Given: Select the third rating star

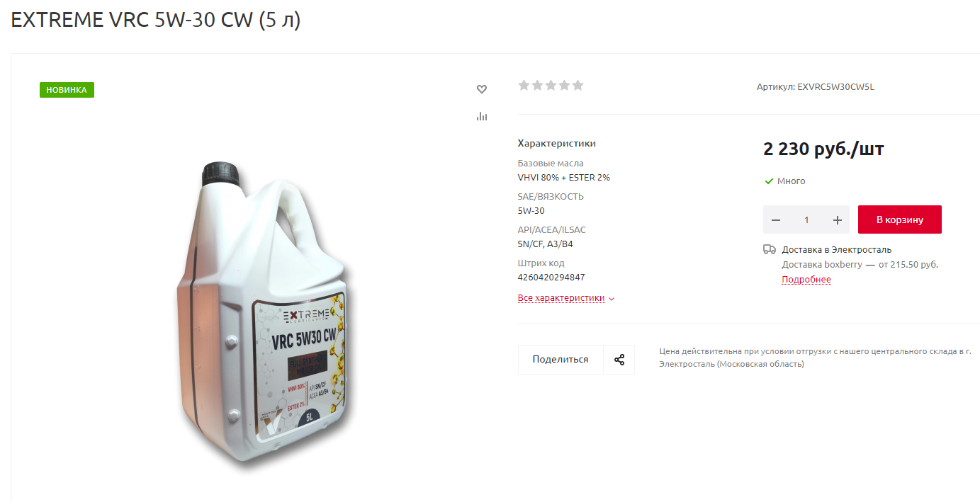Looking at the screenshot, I should 551,86.
